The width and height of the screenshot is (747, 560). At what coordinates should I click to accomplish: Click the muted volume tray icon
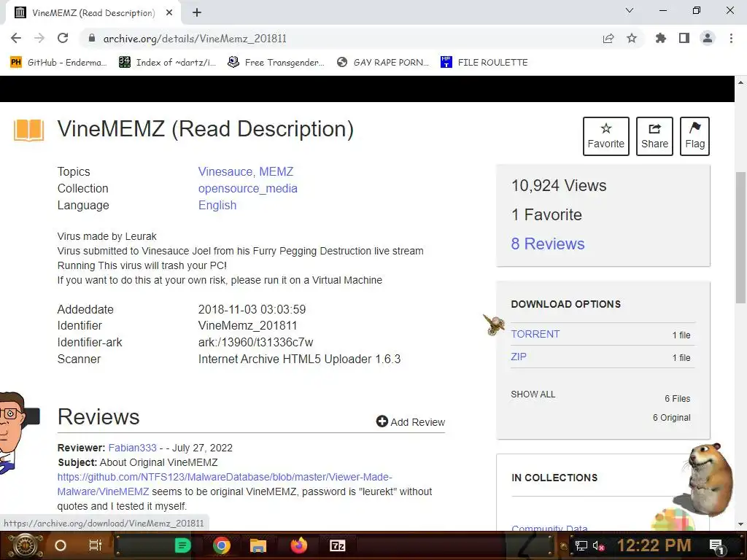598,545
